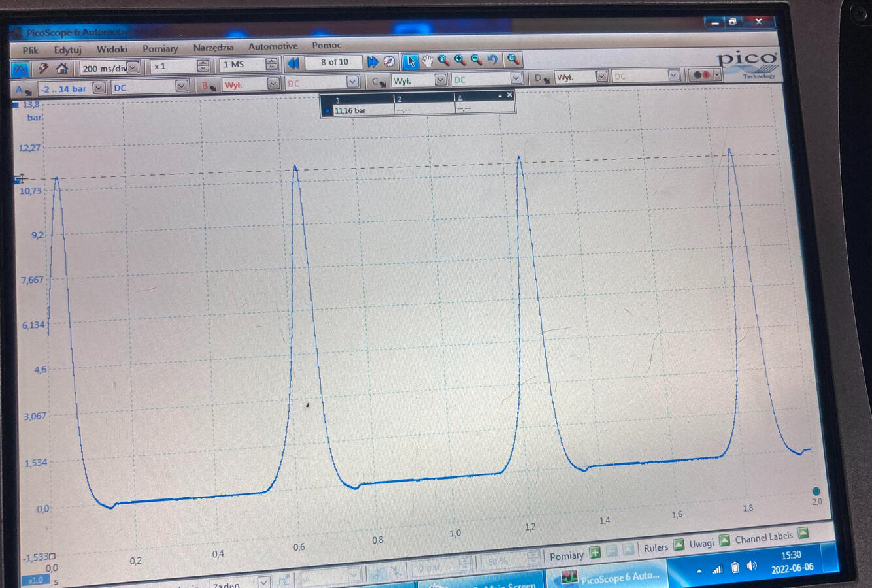
Task: Toggle the Uwagi notes panel
Action: coord(724,540)
